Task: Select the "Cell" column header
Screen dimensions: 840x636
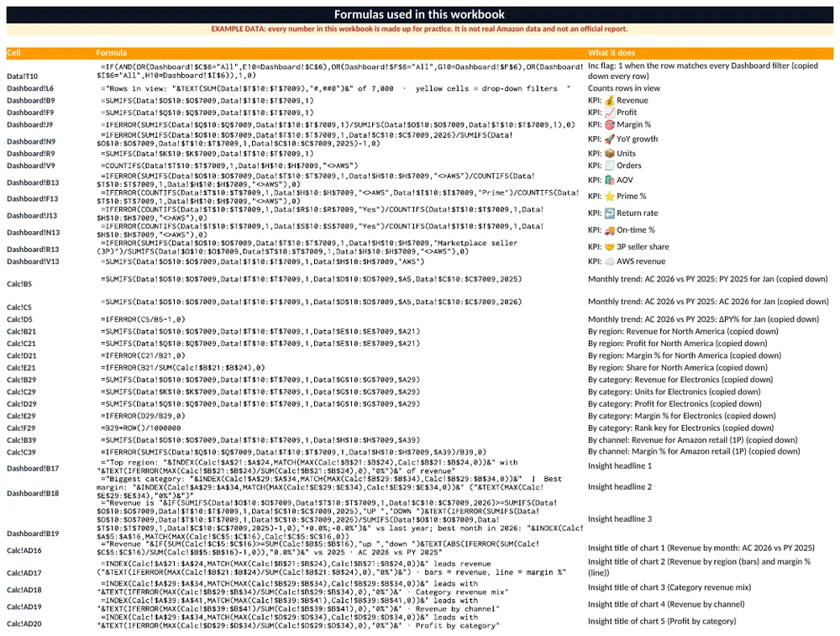Action: pos(14,53)
